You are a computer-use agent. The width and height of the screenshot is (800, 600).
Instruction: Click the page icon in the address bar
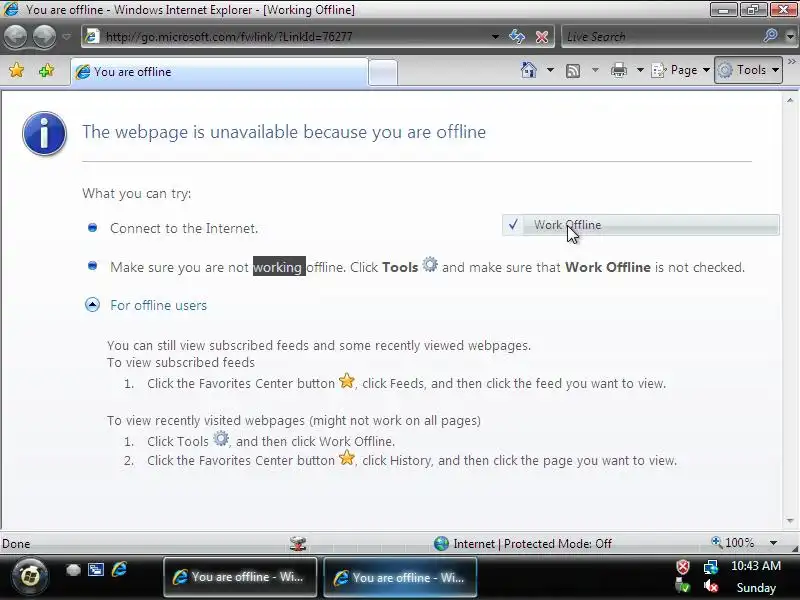click(91, 36)
